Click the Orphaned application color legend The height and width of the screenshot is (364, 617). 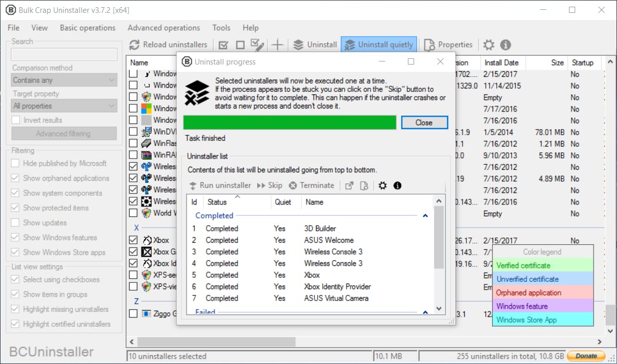click(x=543, y=293)
